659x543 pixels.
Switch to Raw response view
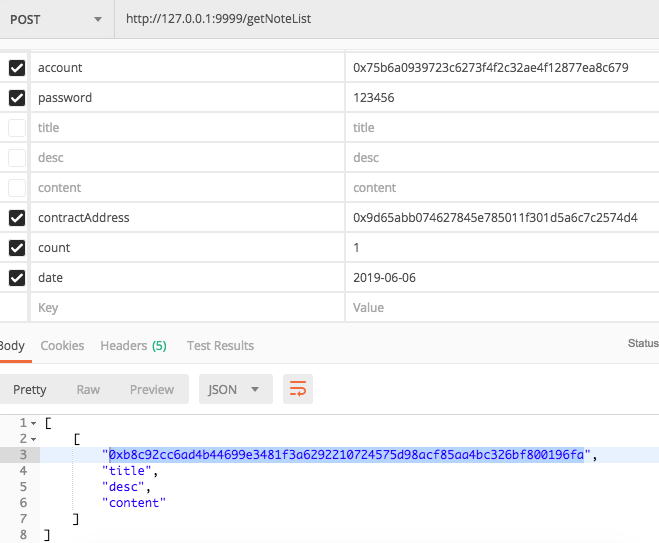point(88,389)
